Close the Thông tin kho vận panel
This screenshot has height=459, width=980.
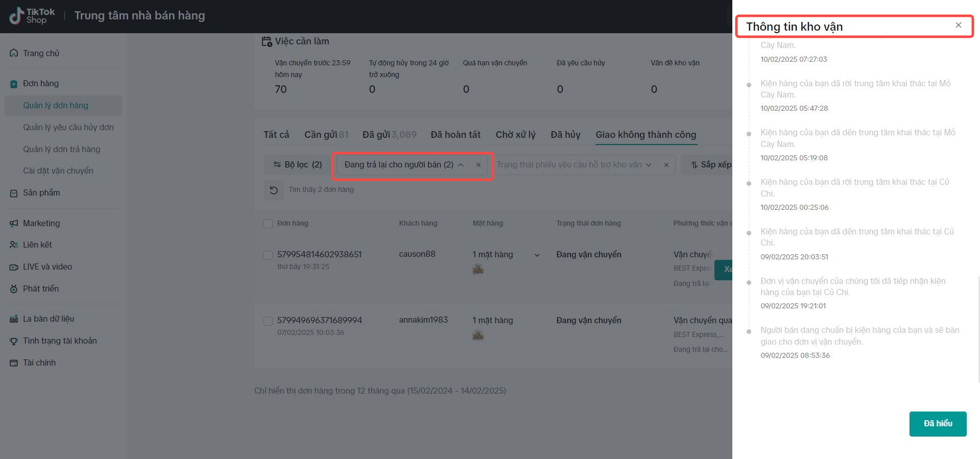pyautogui.click(x=958, y=26)
